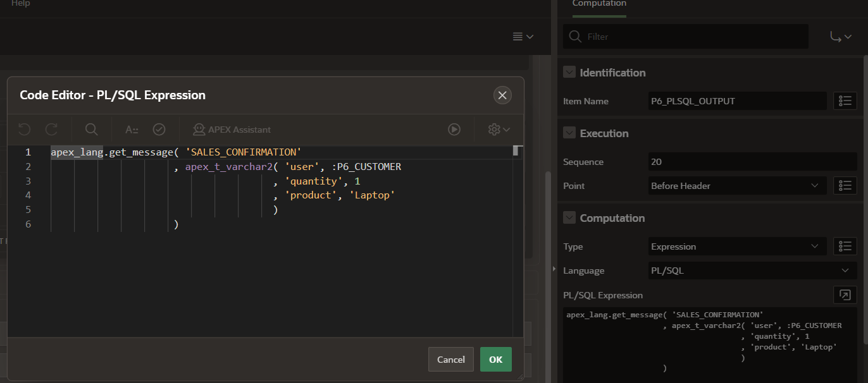Expand PL/SQL Expression code editor icon
Screen dimensions: 868x383
(844, 295)
